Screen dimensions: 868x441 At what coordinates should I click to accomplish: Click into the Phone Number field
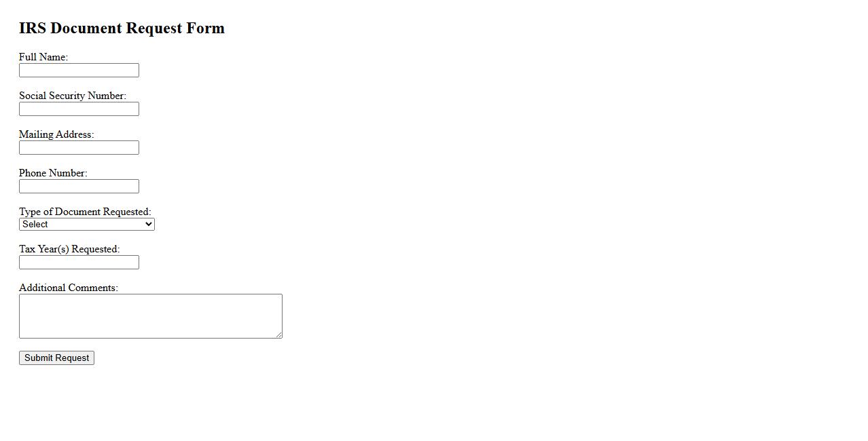(79, 187)
